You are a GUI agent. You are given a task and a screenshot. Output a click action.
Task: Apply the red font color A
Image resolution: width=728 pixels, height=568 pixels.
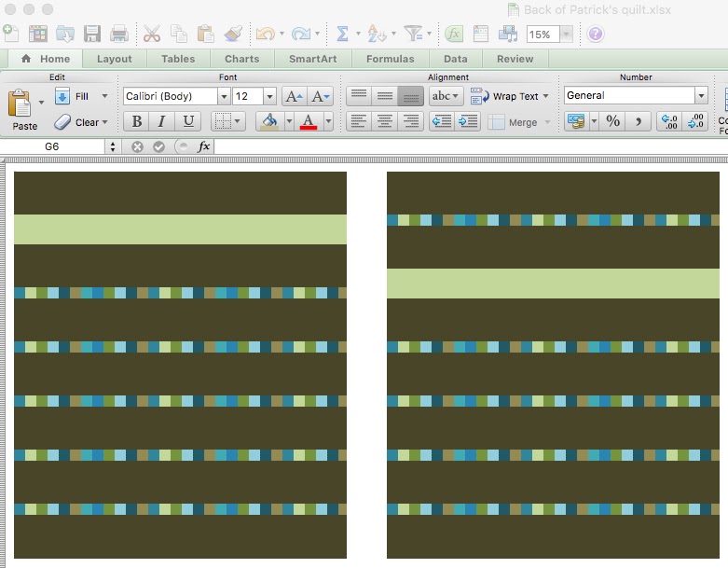[309, 121]
